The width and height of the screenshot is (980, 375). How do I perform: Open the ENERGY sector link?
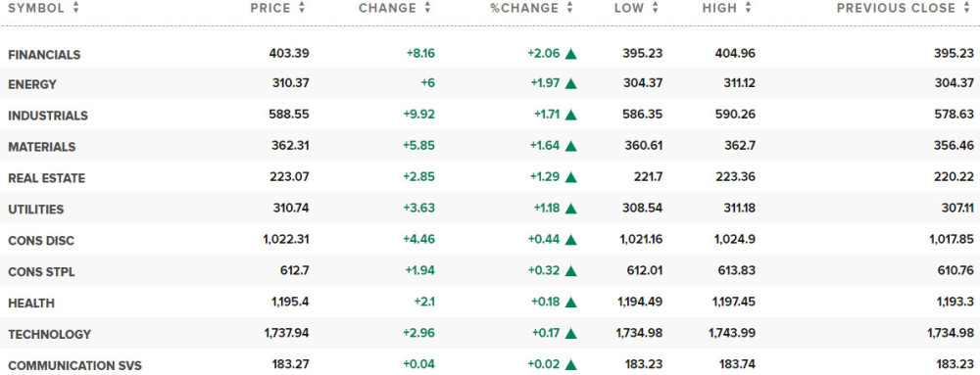click(32, 84)
